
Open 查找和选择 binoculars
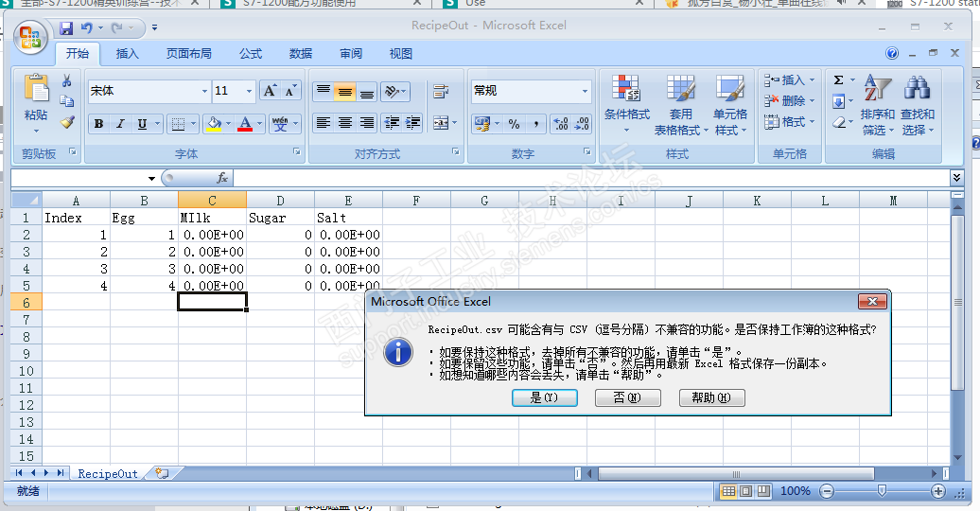(917, 104)
